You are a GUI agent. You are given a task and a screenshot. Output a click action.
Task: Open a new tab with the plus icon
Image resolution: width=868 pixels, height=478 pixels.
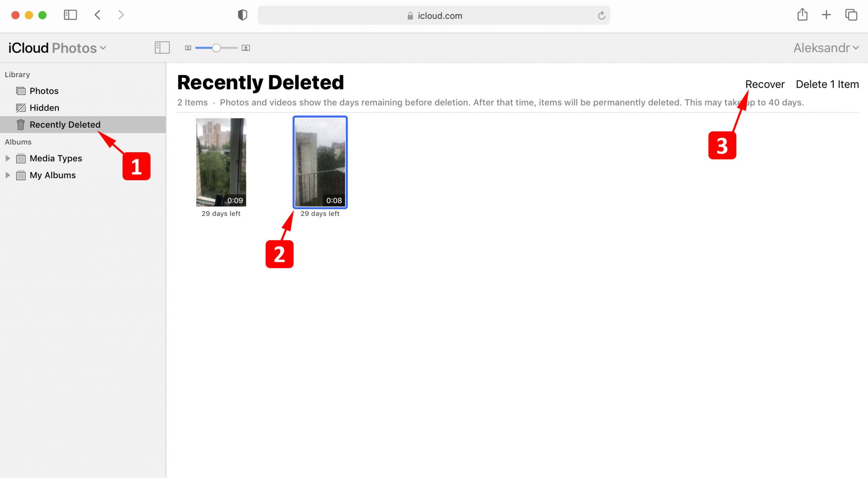(x=826, y=15)
